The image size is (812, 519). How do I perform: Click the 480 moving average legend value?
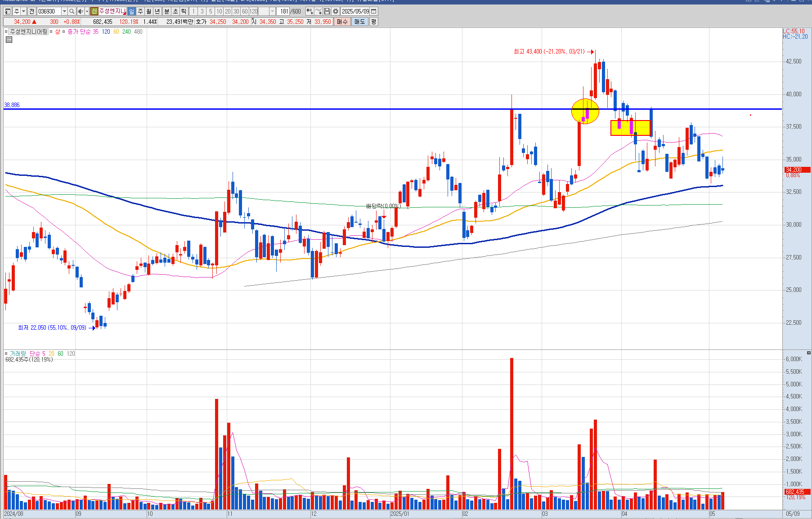click(138, 32)
